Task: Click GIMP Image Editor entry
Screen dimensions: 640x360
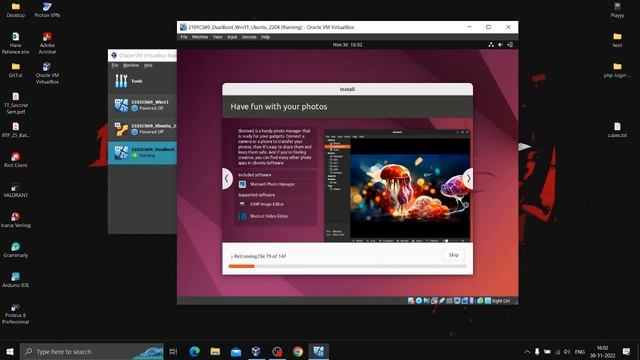Action: 267,204
